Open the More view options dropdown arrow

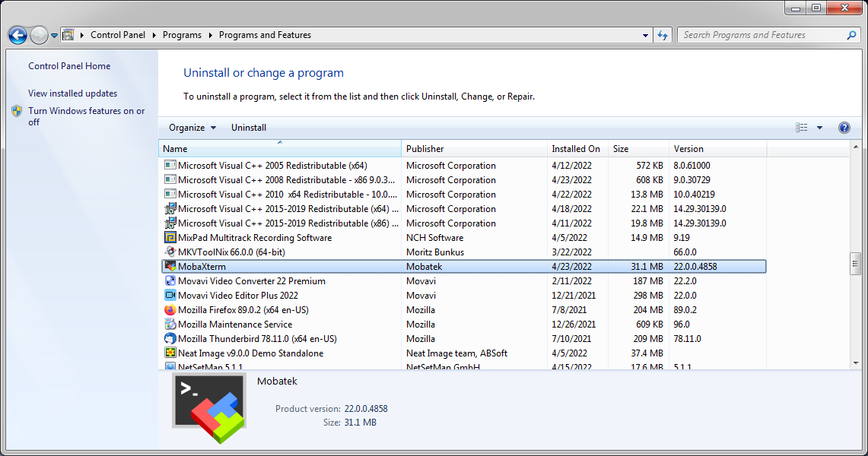(x=820, y=128)
